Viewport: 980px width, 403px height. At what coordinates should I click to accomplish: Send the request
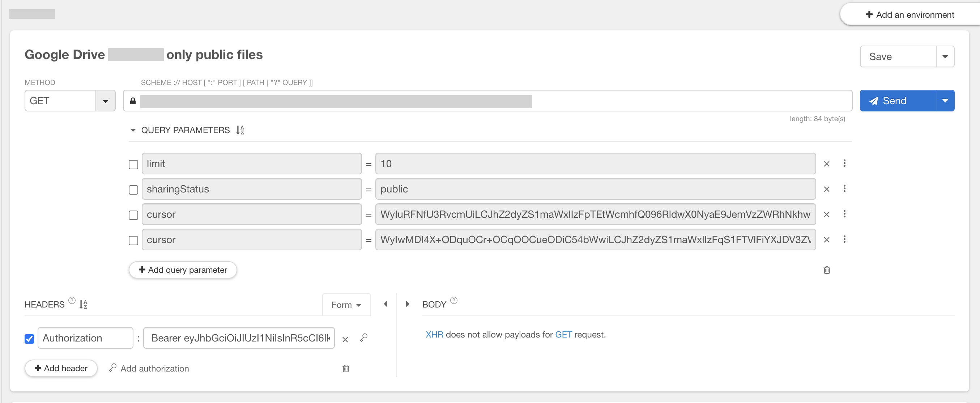point(898,101)
